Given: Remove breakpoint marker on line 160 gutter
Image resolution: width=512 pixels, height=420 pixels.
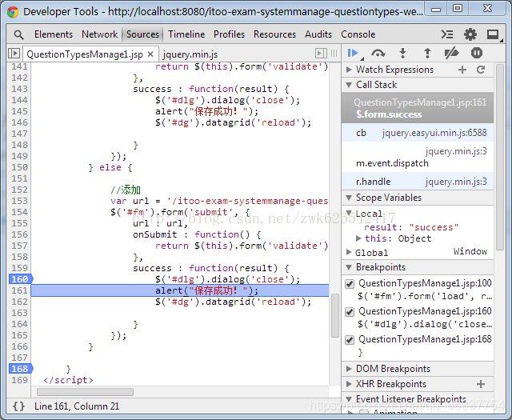Looking at the screenshot, I should tap(21, 279).
